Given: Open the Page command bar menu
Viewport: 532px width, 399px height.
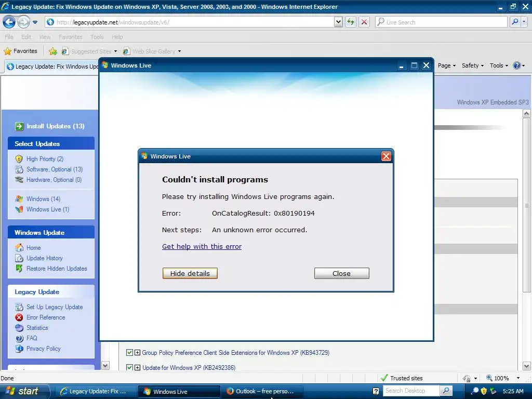Looking at the screenshot, I should pos(446,65).
